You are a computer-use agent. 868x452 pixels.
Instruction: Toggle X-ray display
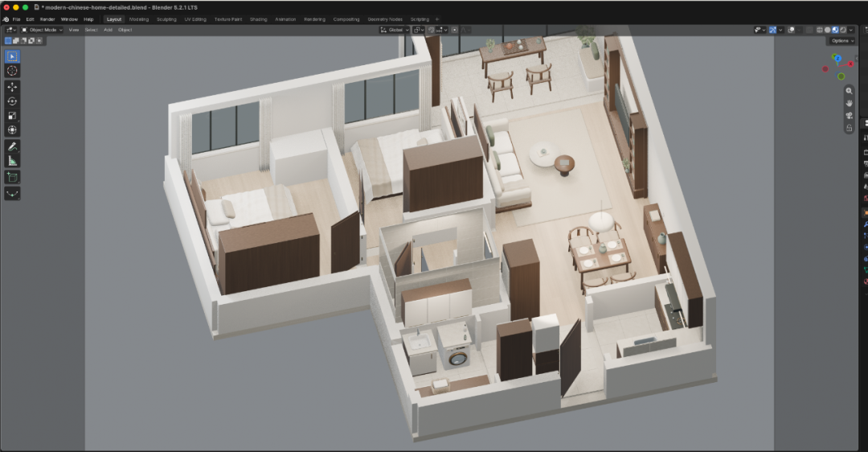click(809, 30)
